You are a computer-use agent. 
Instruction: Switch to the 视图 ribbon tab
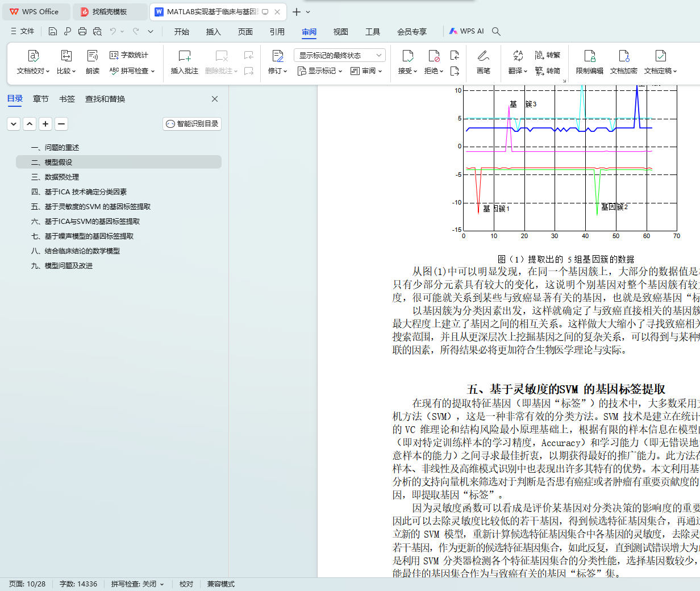(341, 32)
